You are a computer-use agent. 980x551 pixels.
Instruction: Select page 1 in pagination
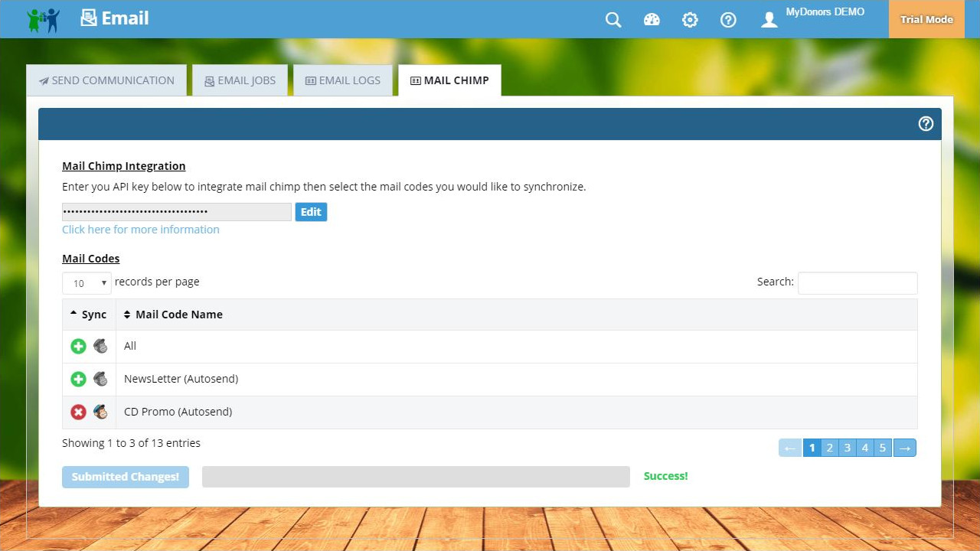click(812, 448)
